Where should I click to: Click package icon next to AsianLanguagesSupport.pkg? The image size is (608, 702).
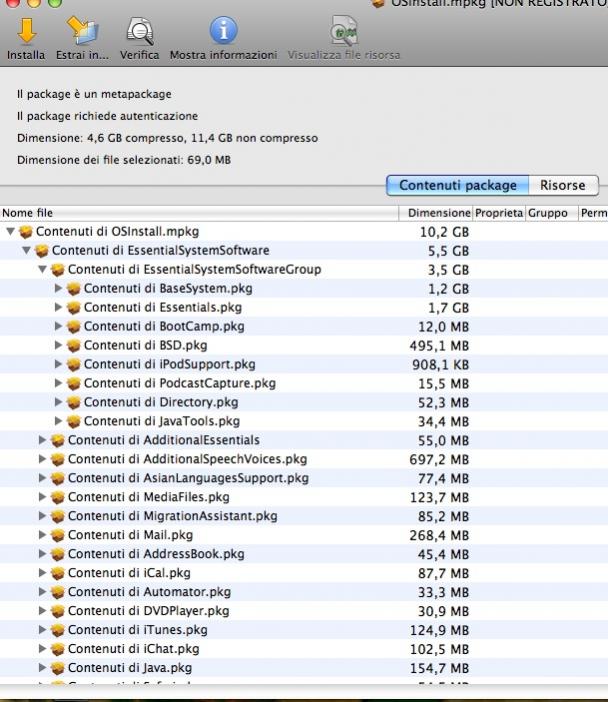[x=58, y=478]
